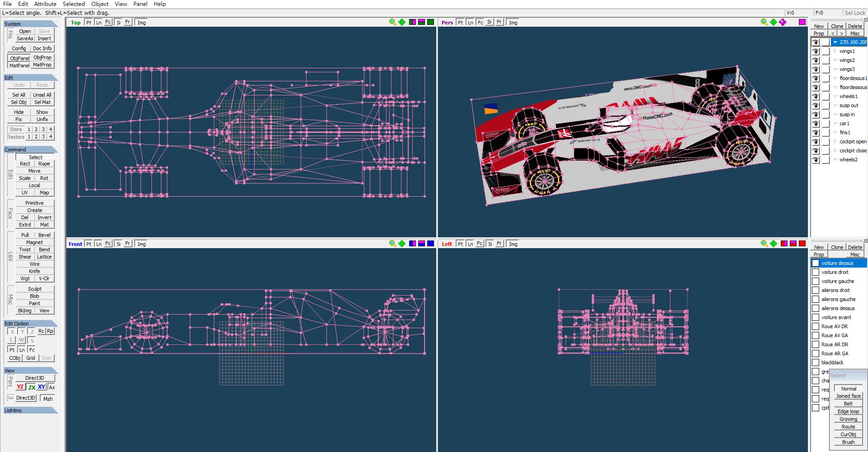Click the green pan icon in Front viewport

tap(402, 244)
